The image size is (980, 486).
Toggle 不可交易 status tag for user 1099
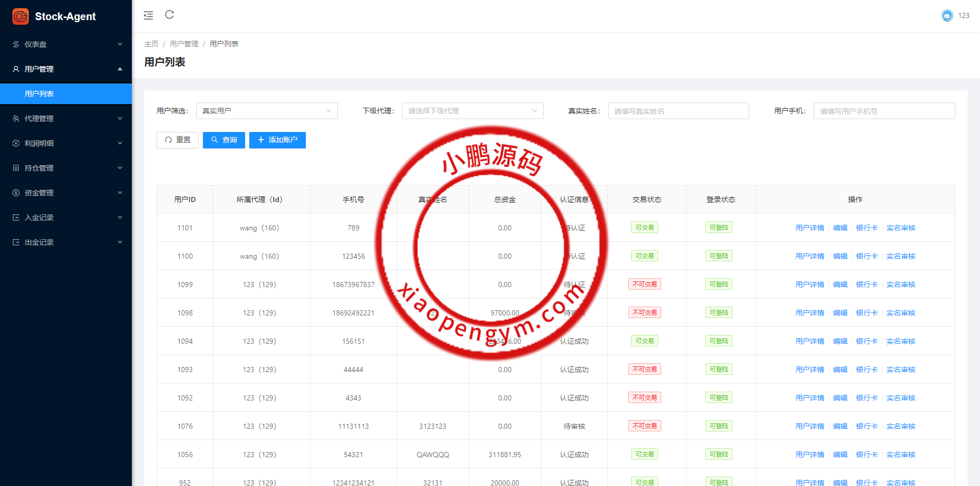click(x=644, y=284)
